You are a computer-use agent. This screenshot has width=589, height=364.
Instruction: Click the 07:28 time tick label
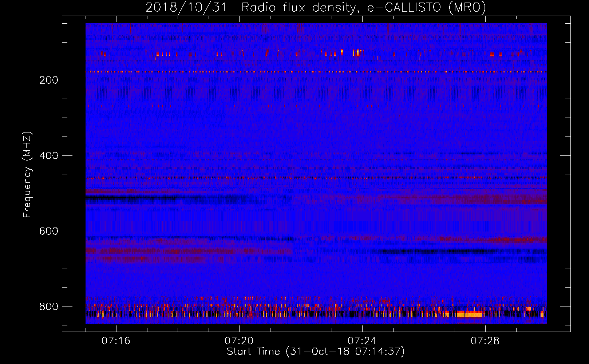[x=485, y=341]
